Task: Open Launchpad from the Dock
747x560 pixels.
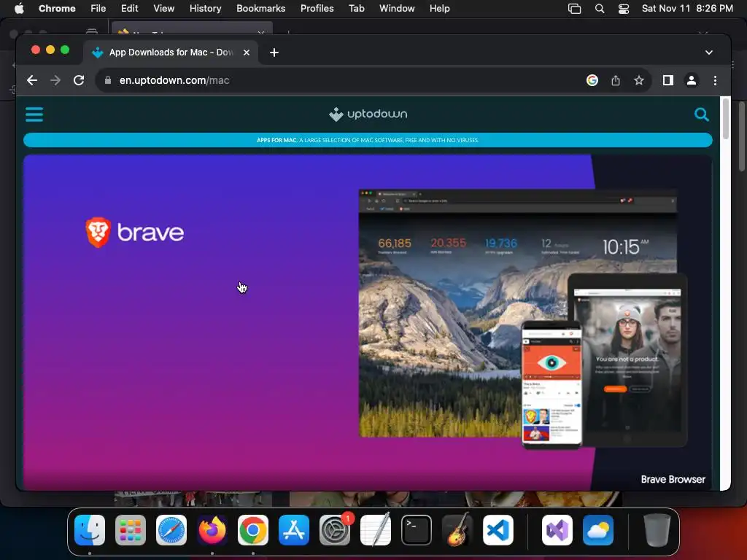Action: coord(131,530)
